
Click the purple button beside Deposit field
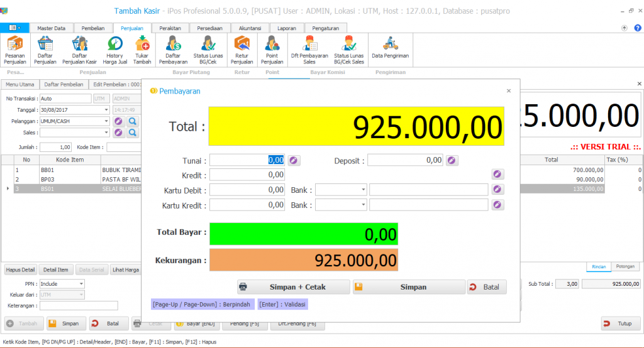452,160
